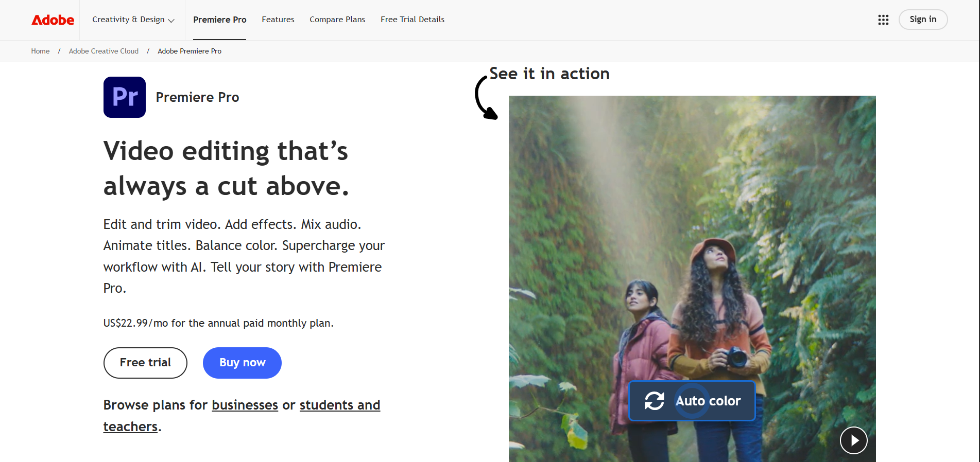The height and width of the screenshot is (462, 980).
Task: Follow the businesses plans link
Action: point(245,405)
